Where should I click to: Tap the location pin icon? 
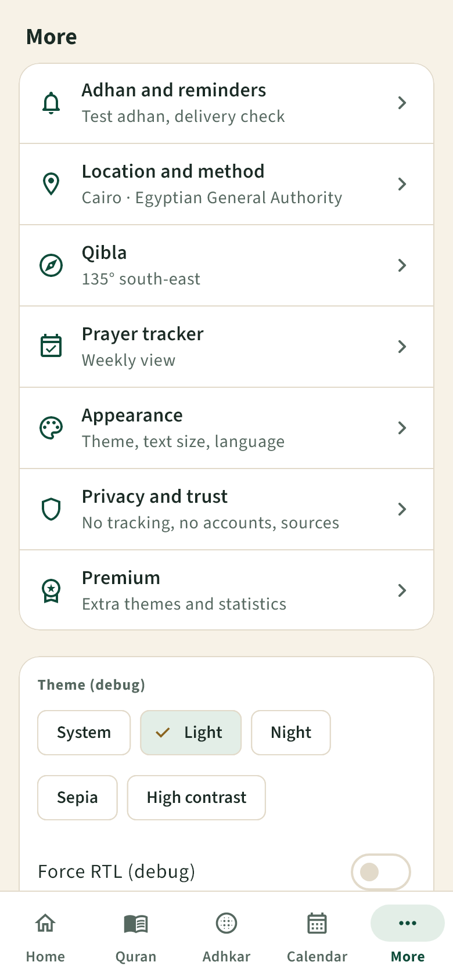51,184
